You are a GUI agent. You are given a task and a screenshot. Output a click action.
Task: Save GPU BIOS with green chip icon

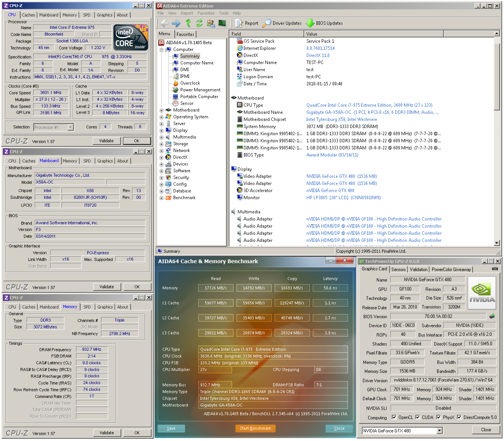(x=492, y=316)
